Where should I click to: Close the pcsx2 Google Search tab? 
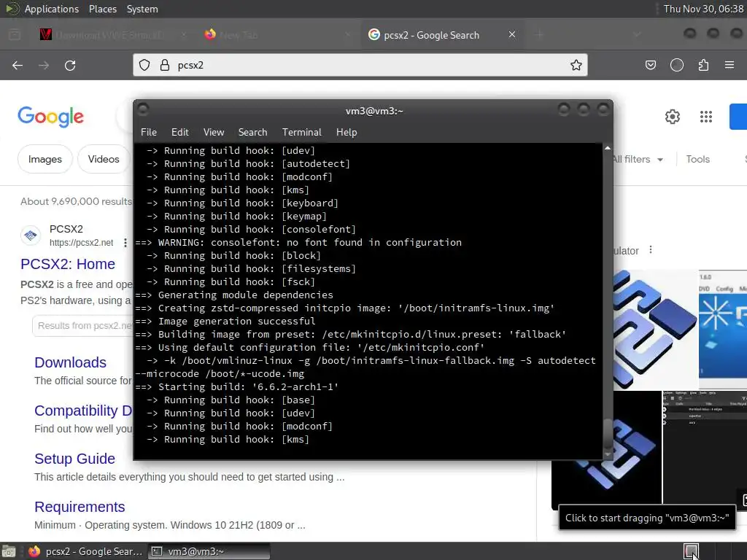point(512,35)
